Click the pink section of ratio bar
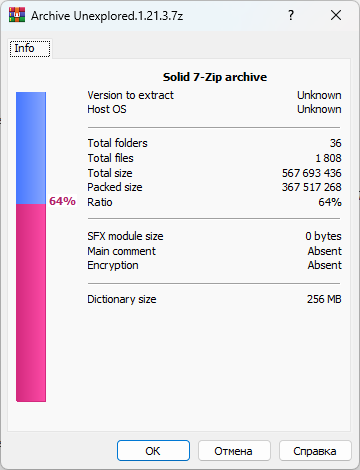The width and height of the screenshot is (360, 470). 31,303
